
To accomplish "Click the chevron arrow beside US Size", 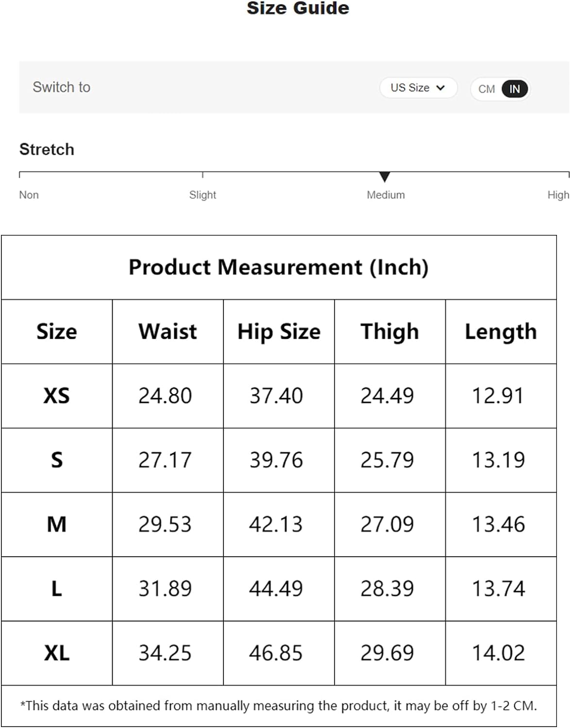I will [x=440, y=88].
